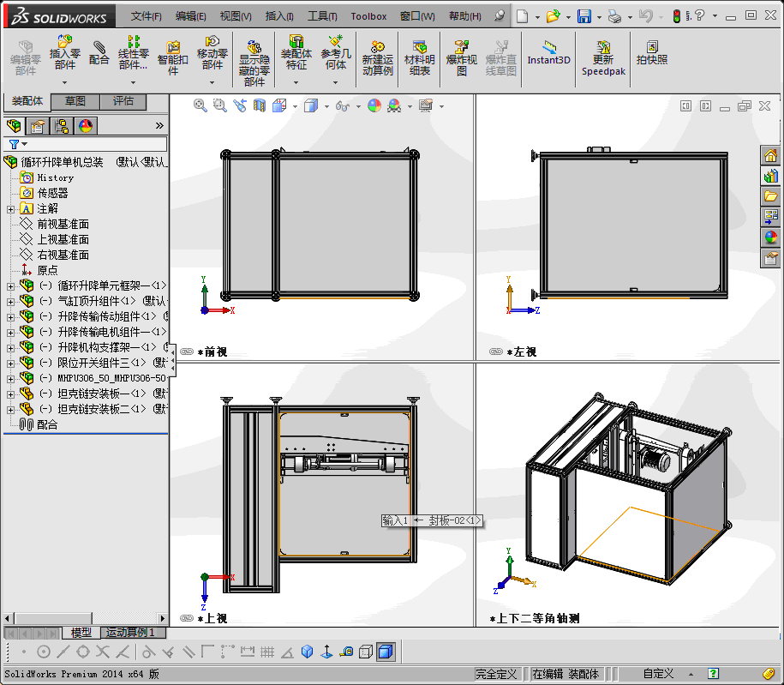This screenshot has width=784, height=685.
Task: Click the rebuild traffic light icon
Action: point(677,16)
